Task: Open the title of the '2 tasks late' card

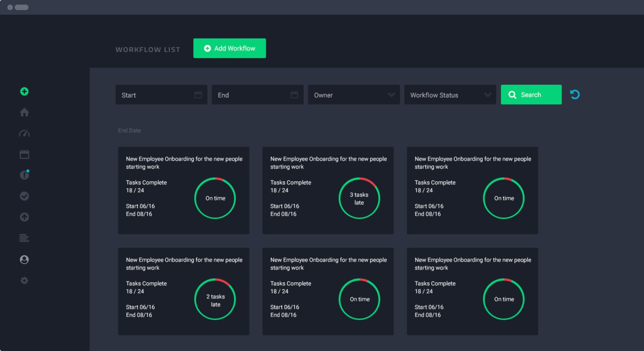Action: click(x=184, y=264)
